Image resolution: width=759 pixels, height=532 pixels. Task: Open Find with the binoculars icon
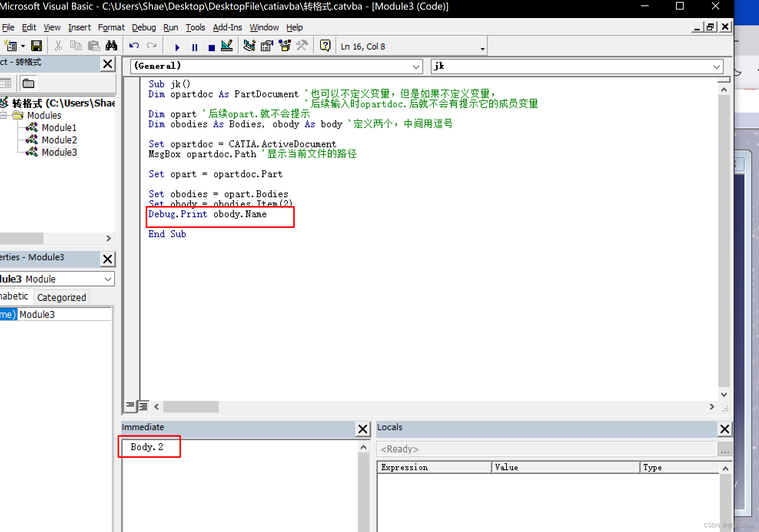(111, 46)
